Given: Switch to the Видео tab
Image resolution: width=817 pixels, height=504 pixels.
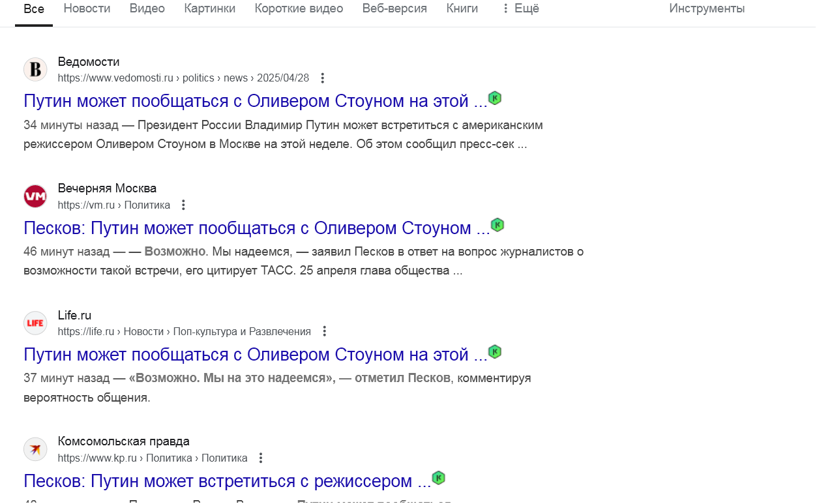Looking at the screenshot, I should [147, 9].
